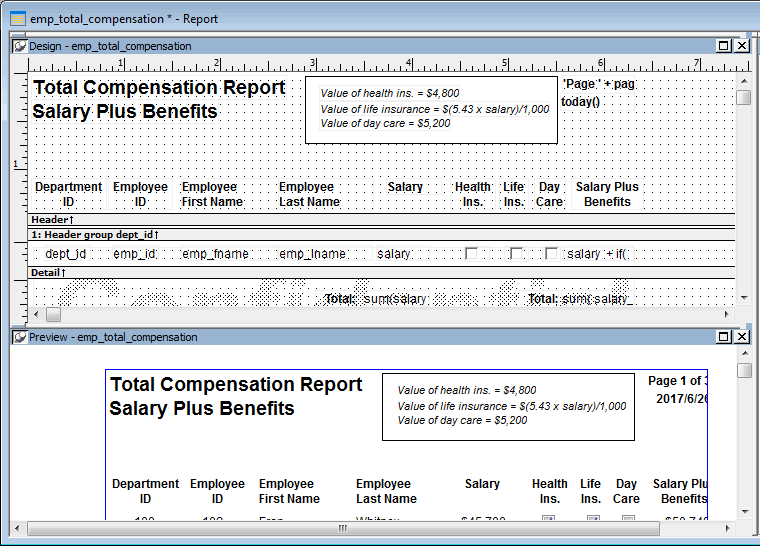Select the Day Care checkbox in detail band

pyautogui.click(x=551, y=254)
